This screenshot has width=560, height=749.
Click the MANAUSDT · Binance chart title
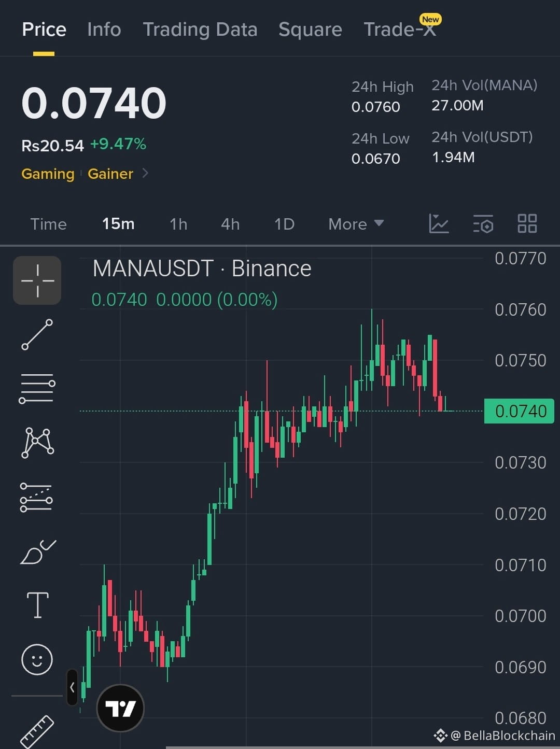(202, 268)
